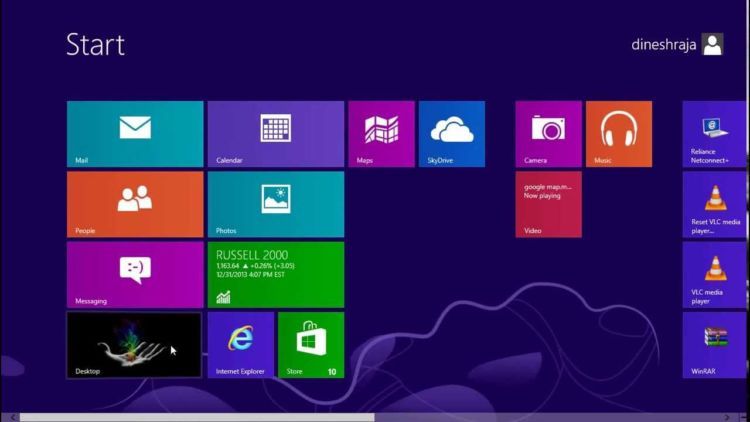Launch the Maps tile
The height and width of the screenshot is (422, 750).
pyautogui.click(x=381, y=134)
